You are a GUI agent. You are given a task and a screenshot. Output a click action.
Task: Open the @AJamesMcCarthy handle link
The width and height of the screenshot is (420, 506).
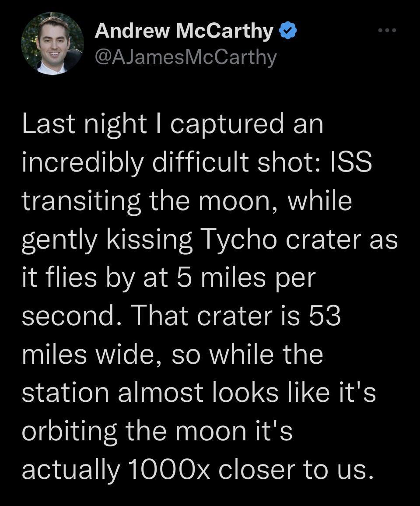tap(185, 57)
